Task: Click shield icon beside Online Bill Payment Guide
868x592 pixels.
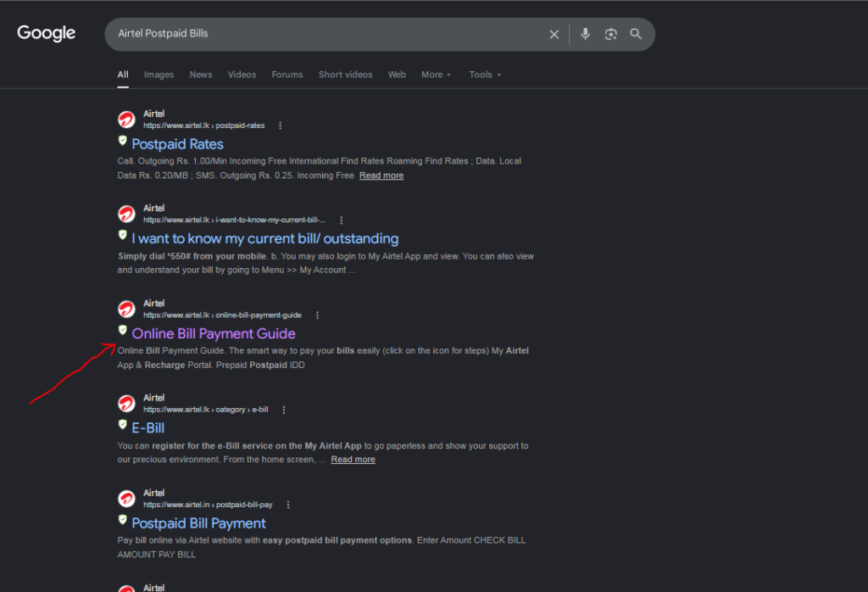Action: [x=123, y=330]
